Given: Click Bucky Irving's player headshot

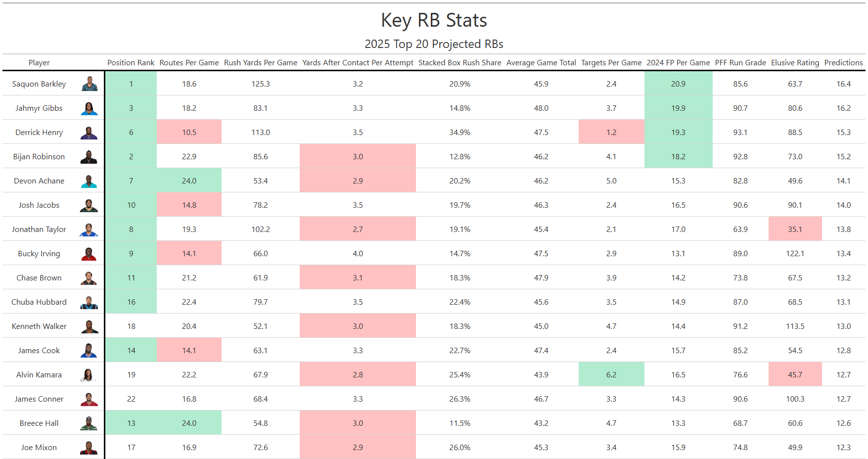Looking at the screenshot, I should coord(89,254).
